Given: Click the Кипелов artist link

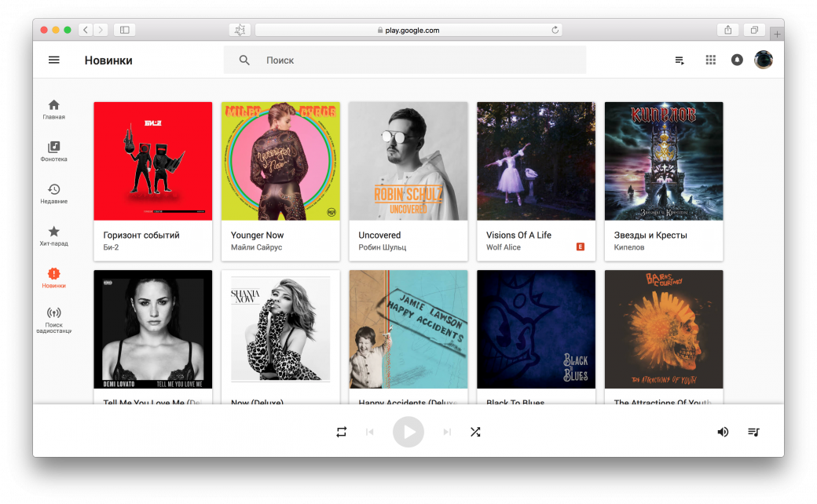Looking at the screenshot, I should 629,247.
